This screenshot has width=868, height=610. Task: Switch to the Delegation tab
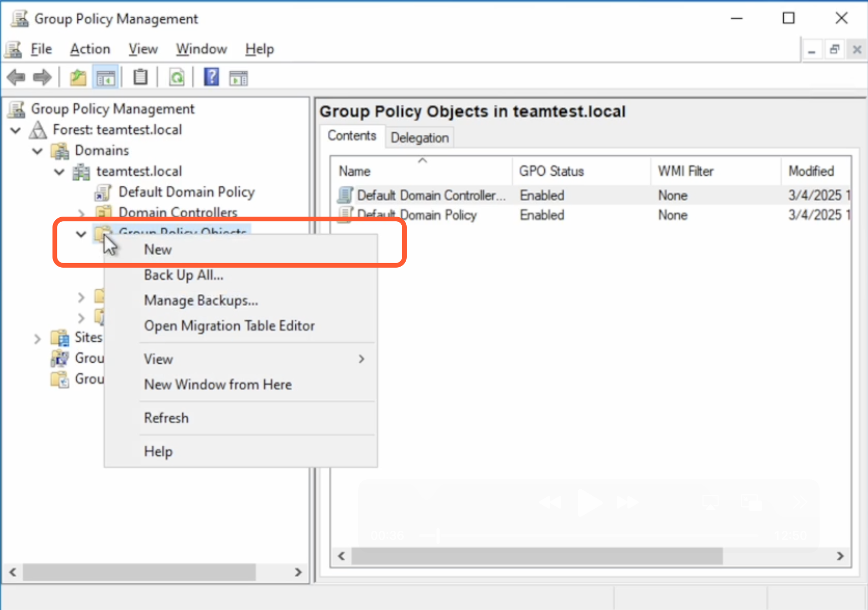coord(419,137)
